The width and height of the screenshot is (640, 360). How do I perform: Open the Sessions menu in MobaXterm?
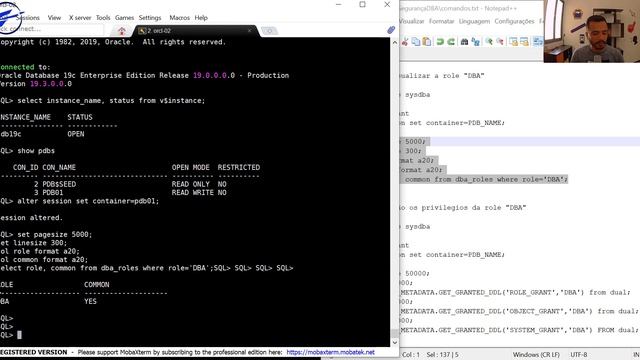27,18
